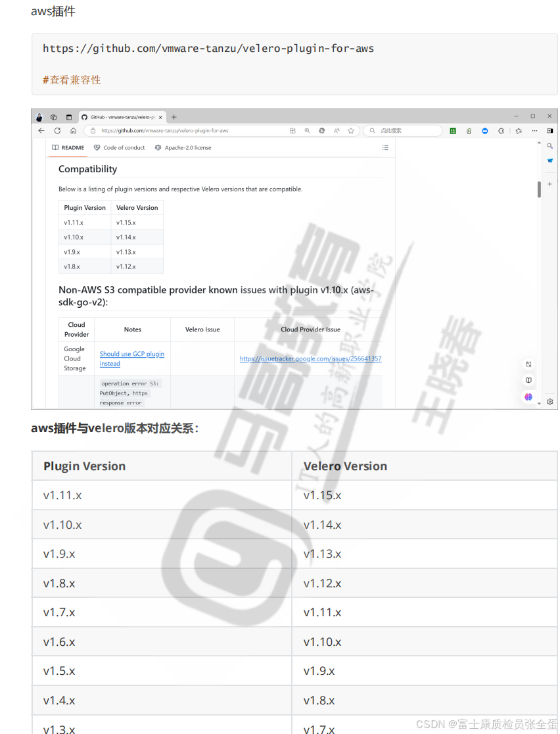560x734 pixels.
Task: Click the floating book reader button
Action: point(528,380)
